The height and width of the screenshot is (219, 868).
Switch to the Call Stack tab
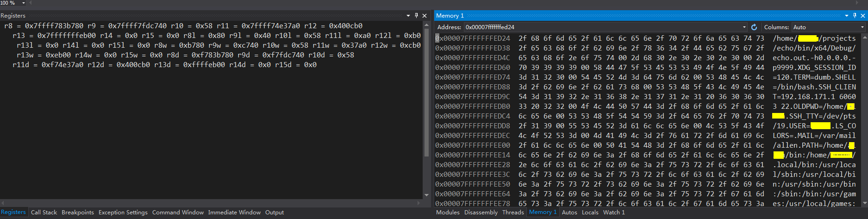(x=44, y=213)
